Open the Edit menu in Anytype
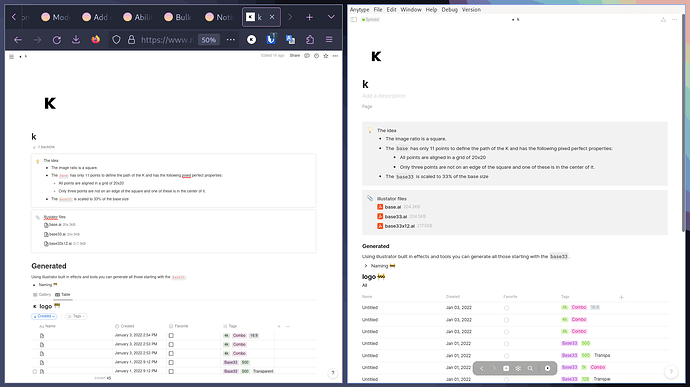Screen dimensions: 690x387 (x=391, y=10)
